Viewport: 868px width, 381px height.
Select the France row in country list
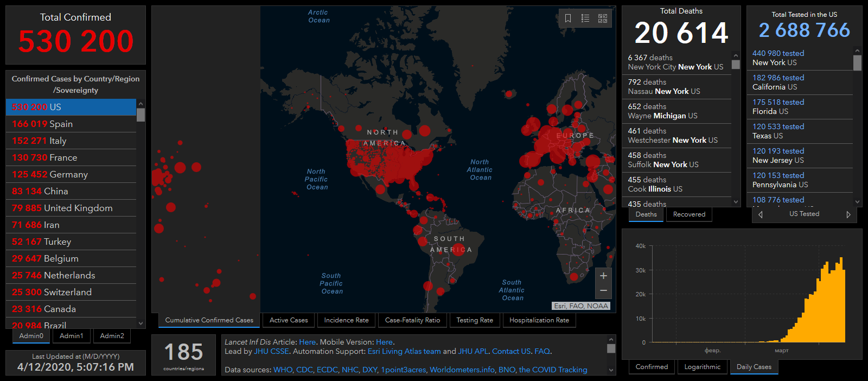(71, 158)
